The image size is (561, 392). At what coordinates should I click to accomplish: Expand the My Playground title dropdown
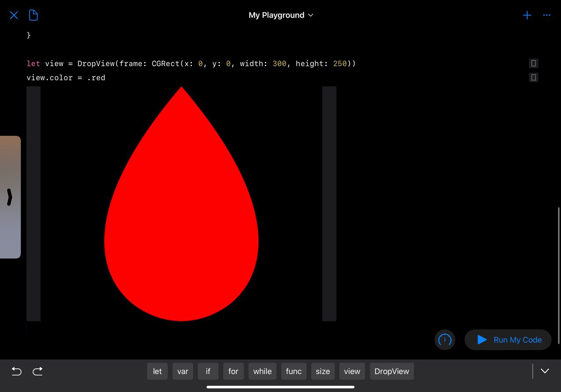281,15
